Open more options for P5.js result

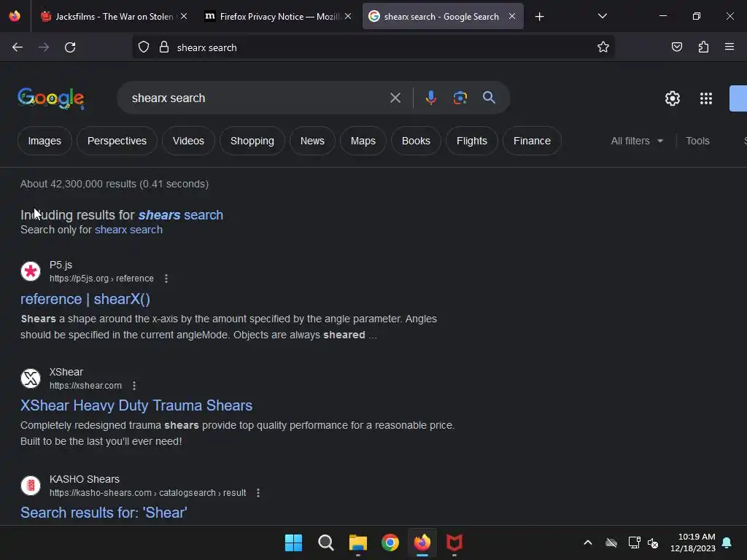pos(166,279)
